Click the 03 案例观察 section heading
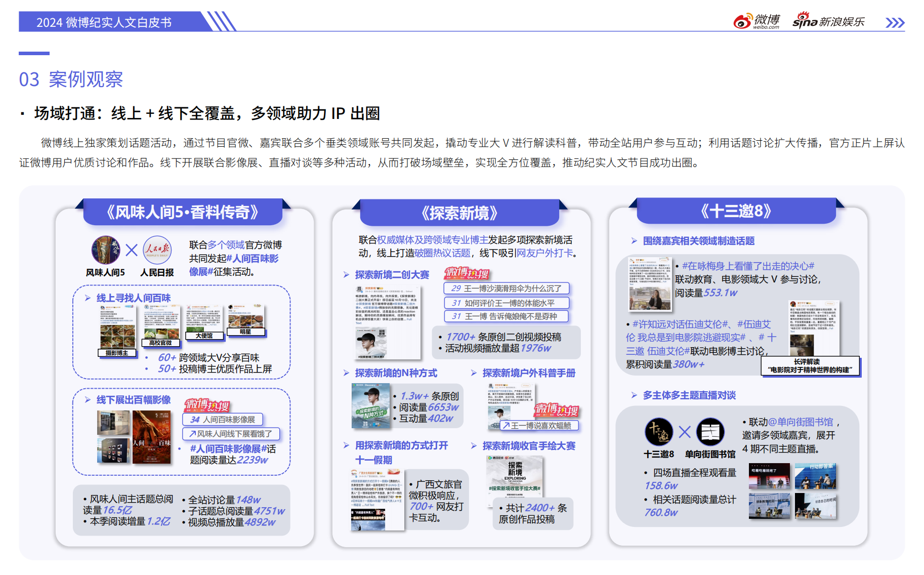The image size is (924, 575). point(71,79)
